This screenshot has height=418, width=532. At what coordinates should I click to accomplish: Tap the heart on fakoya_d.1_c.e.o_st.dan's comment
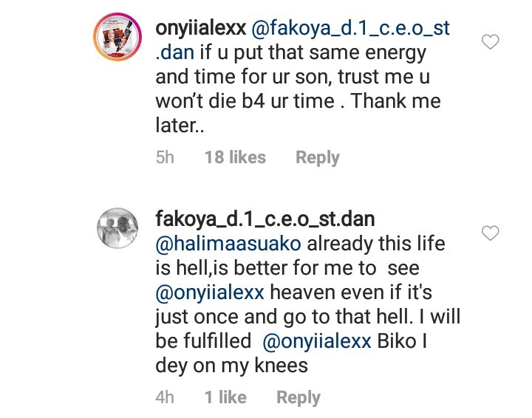[490, 234]
